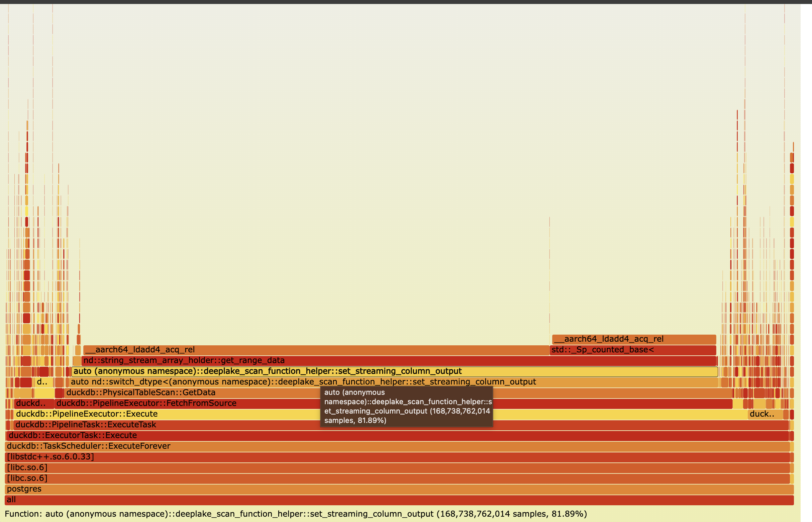Click the small 'duckd..' frame on left
The width and height of the screenshot is (812, 522).
pyautogui.click(x=33, y=403)
